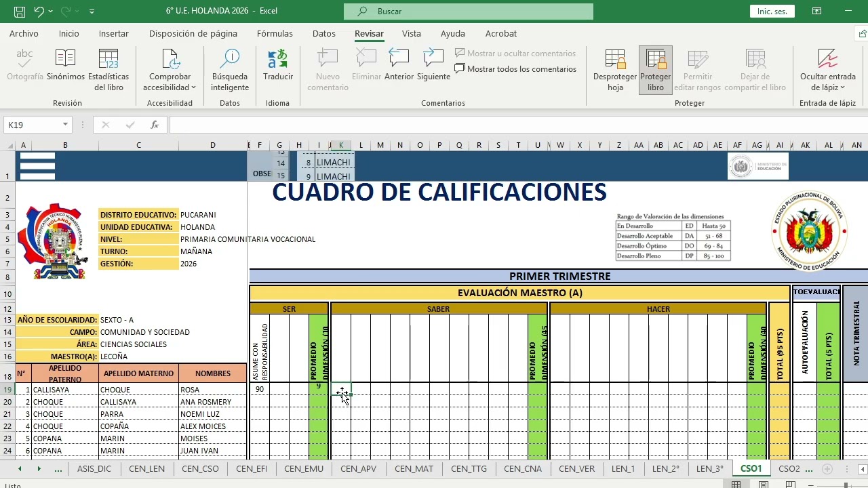
Task: Select column header D
Action: tap(212, 145)
